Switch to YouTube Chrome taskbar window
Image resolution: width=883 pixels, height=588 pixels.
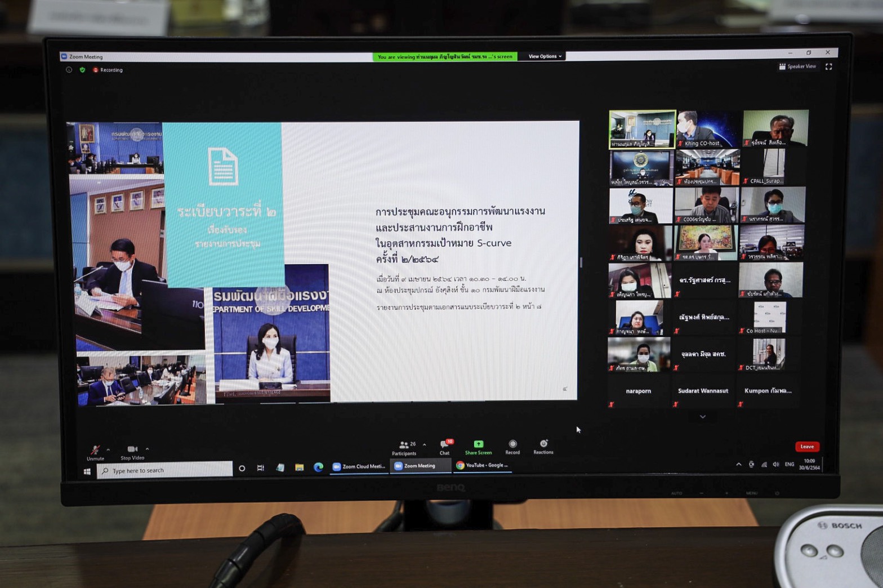482,465
